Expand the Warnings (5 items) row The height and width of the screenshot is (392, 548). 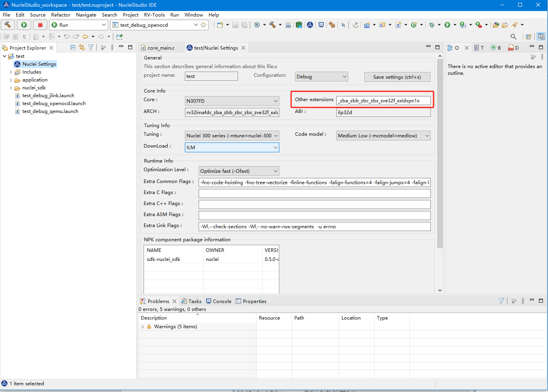142,327
